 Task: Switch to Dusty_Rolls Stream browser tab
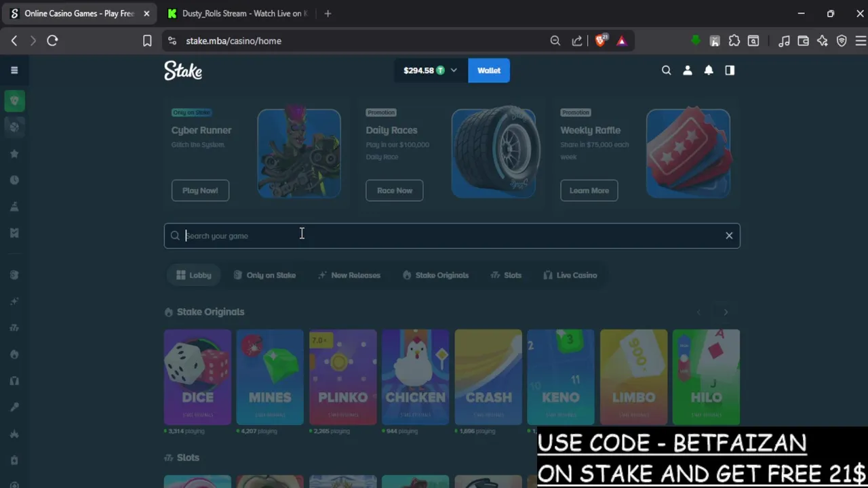[x=237, y=14]
